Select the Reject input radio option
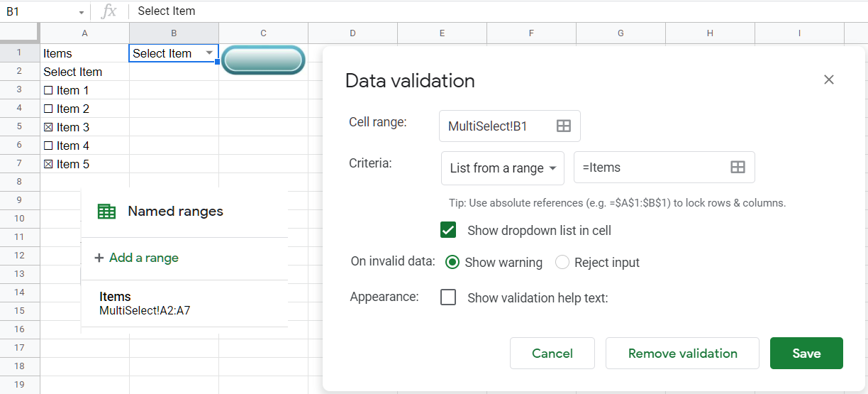 coord(562,263)
